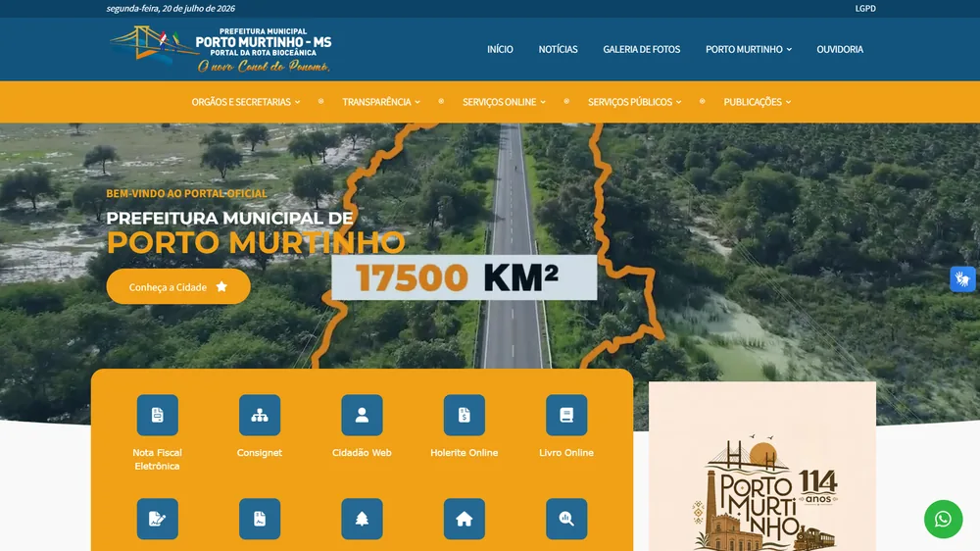
Task: Click the Livro Online text label
Action: pyautogui.click(x=566, y=452)
